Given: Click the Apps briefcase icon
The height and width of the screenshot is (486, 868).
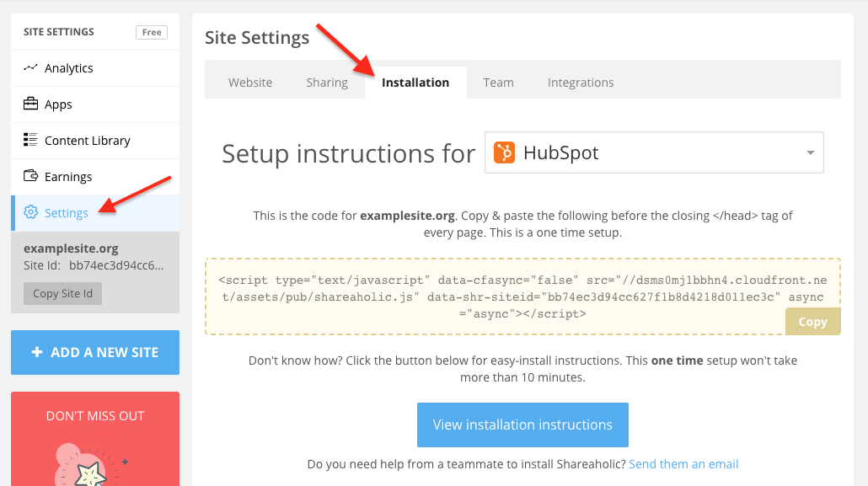Looking at the screenshot, I should pos(30,104).
